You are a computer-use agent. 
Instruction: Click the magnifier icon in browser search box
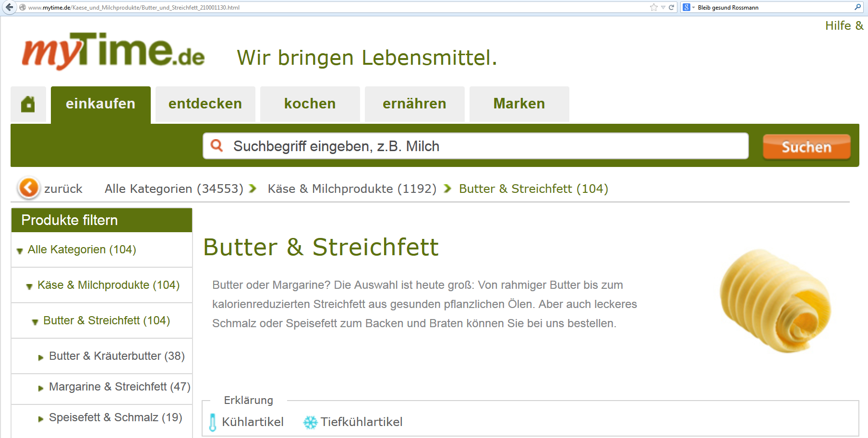click(857, 7)
